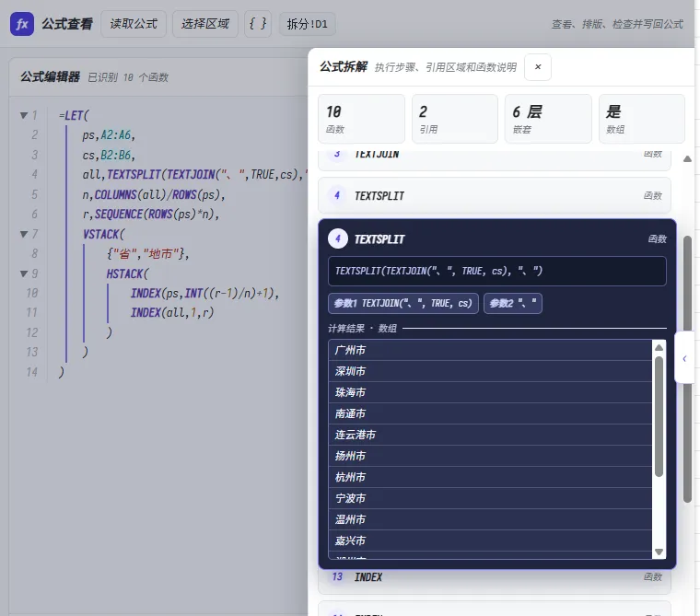Image resolution: width=700 pixels, height=616 pixels.
Task: Click INDEX(ps,INT( on editor line 10
Action: [x=168, y=294]
